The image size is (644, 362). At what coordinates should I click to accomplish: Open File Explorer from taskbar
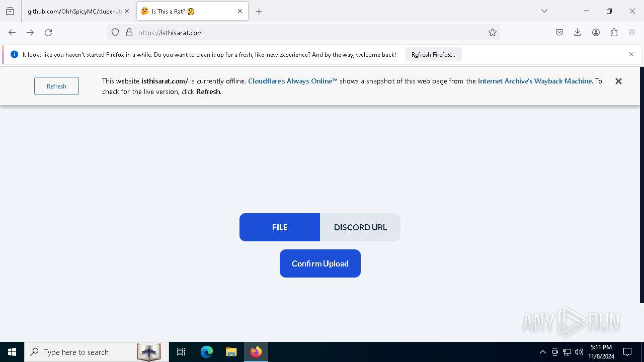click(231, 352)
